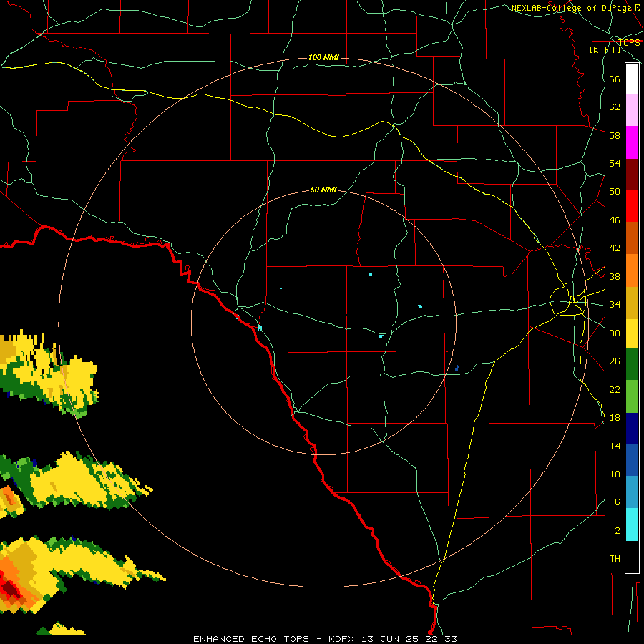Click the red storm core in bottom-left echo
This screenshot has height=644, width=644.
[9, 590]
